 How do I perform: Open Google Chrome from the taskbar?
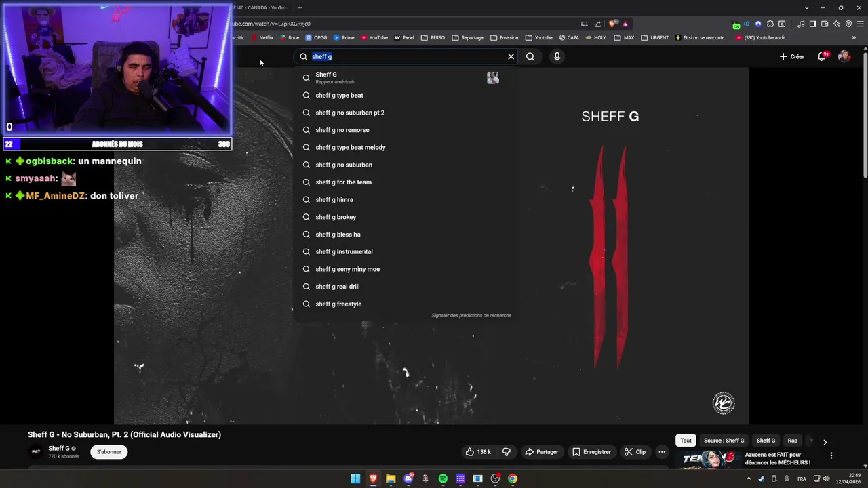pos(513,479)
